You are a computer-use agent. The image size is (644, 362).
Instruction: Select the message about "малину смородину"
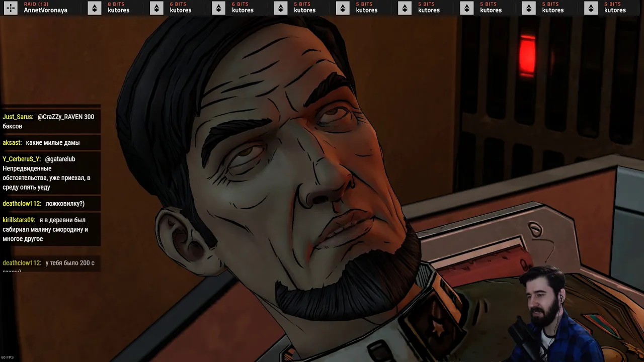click(x=45, y=229)
